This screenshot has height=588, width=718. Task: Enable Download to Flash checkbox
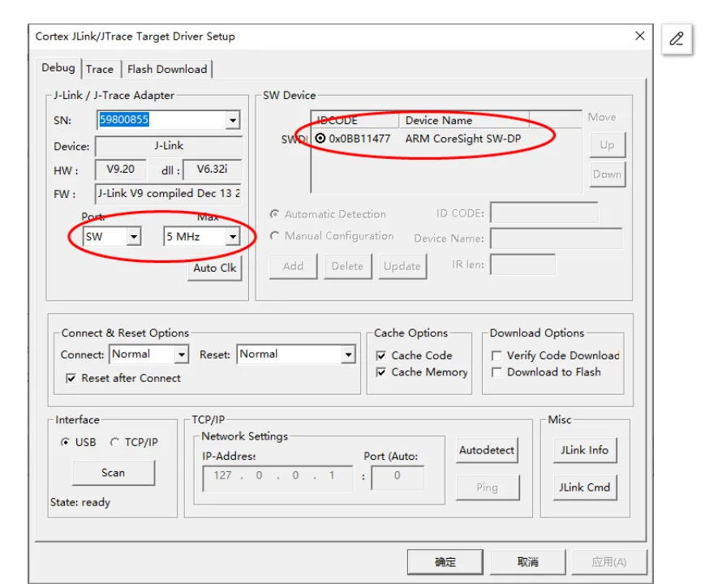click(x=497, y=372)
